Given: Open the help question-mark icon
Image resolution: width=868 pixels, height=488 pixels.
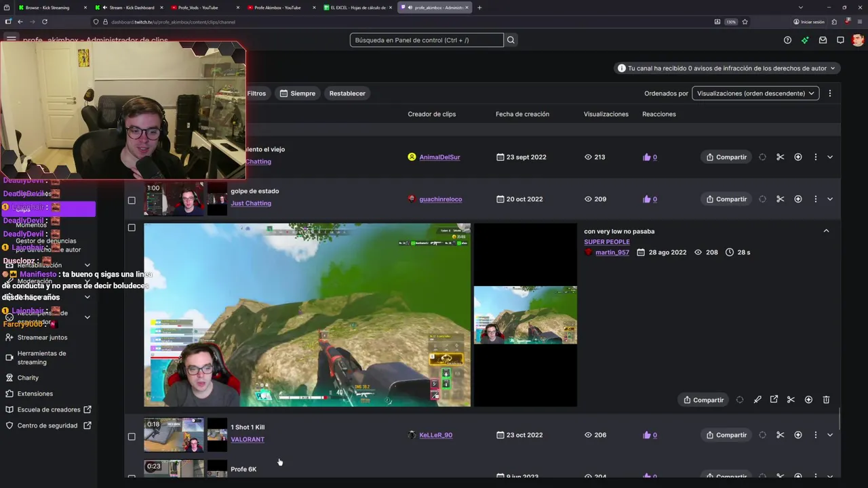Looking at the screenshot, I should 787,40.
